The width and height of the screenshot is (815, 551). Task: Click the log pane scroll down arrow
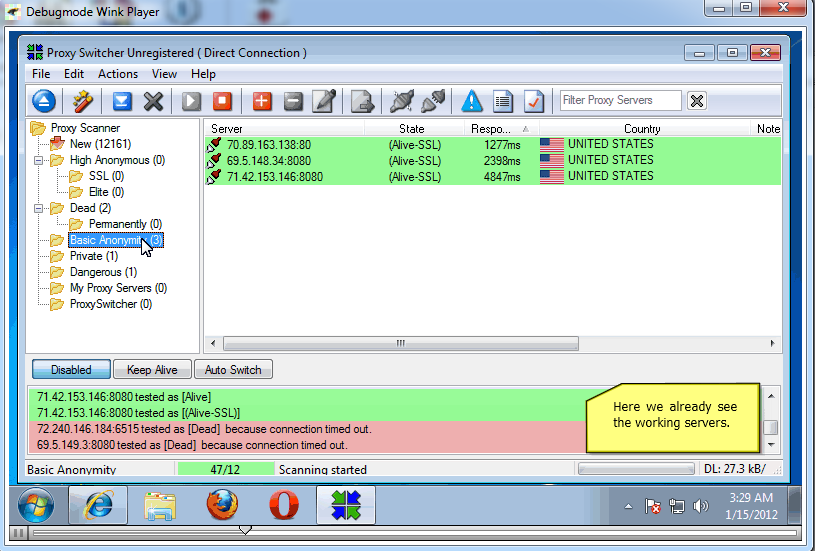[771, 445]
